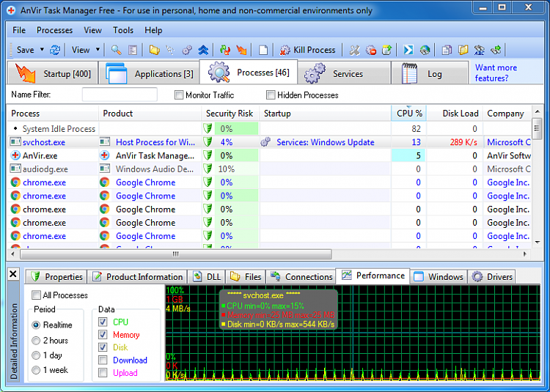Viewport: 550px width, 392px height.
Task: Click the AnVir.exe red cross process icon
Action: click(x=15, y=155)
